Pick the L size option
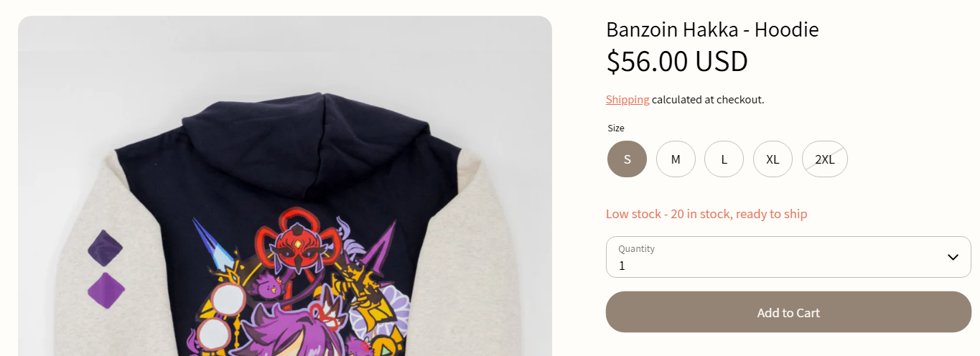The height and width of the screenshot is (356, 980). 724,159
